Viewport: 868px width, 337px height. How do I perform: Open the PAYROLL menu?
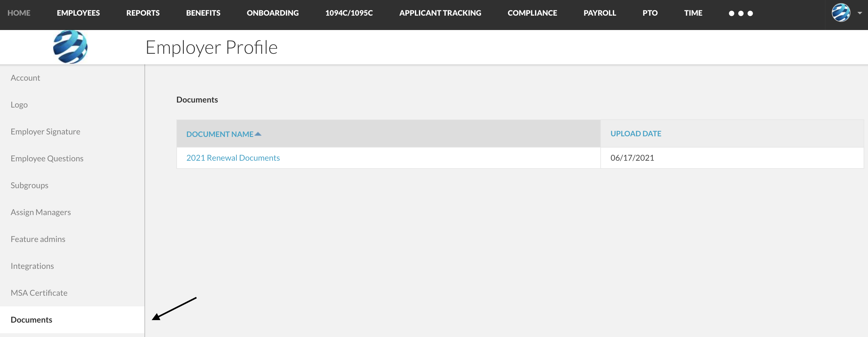600,13
